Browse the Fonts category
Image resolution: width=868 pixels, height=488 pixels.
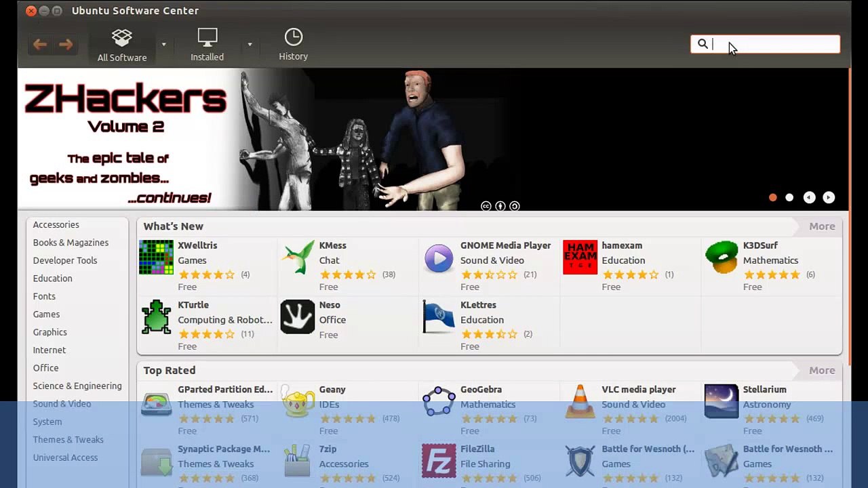[44, 297]
